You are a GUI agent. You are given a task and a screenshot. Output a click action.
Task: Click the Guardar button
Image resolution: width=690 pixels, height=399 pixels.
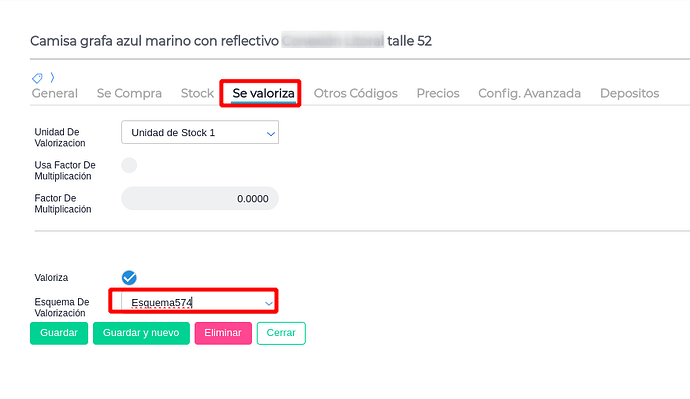(x=59, y=333)
